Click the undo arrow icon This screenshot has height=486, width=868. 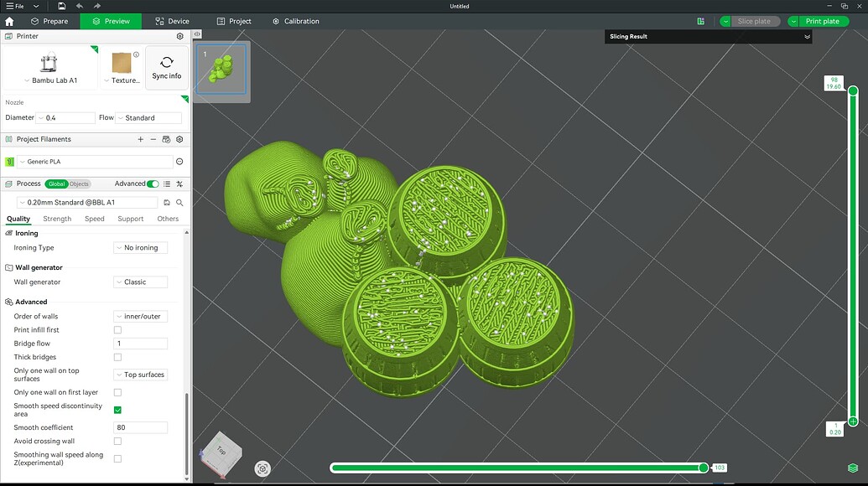pyautogui.click(x=79, y=6)
